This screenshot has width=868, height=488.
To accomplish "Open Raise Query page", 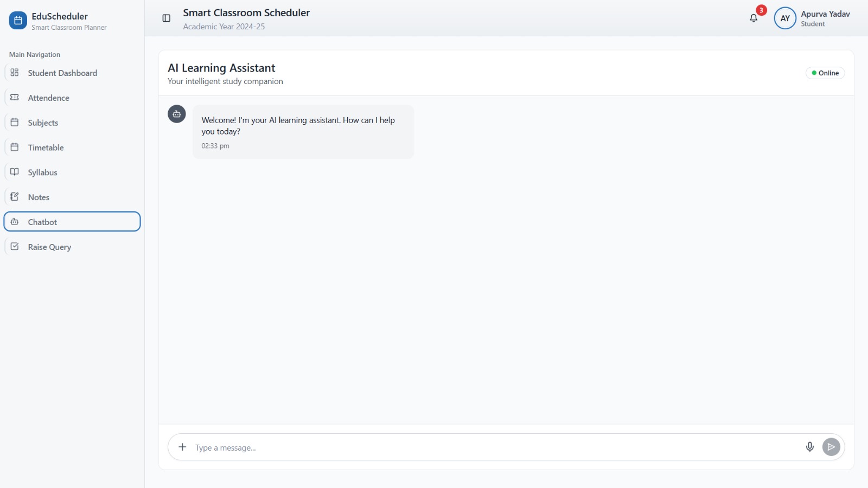I will click(72, 247).
